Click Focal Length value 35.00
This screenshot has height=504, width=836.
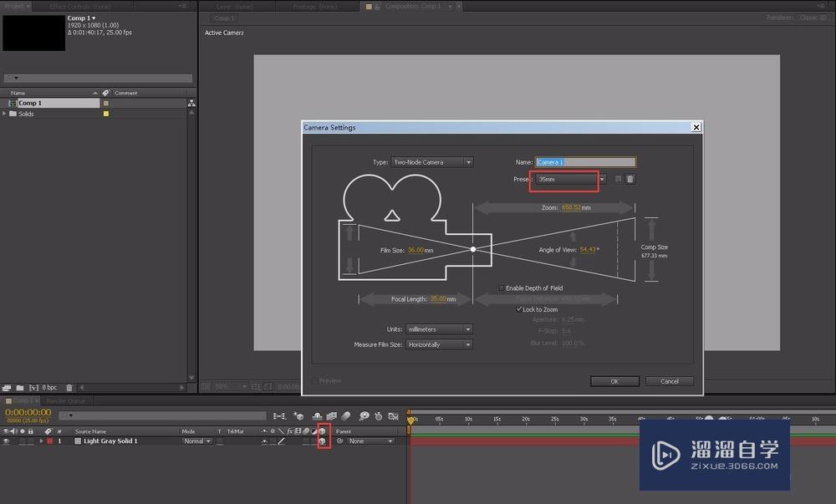(438, 299)
